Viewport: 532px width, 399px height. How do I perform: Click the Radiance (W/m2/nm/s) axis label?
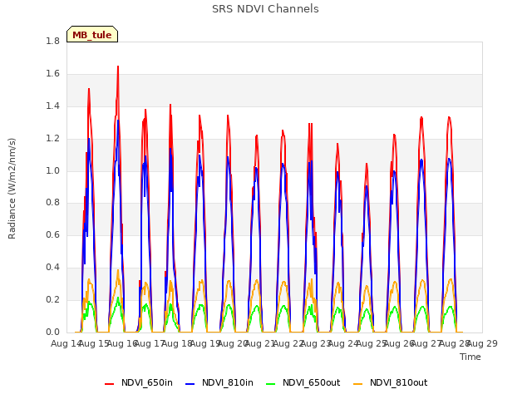point(12,189)
